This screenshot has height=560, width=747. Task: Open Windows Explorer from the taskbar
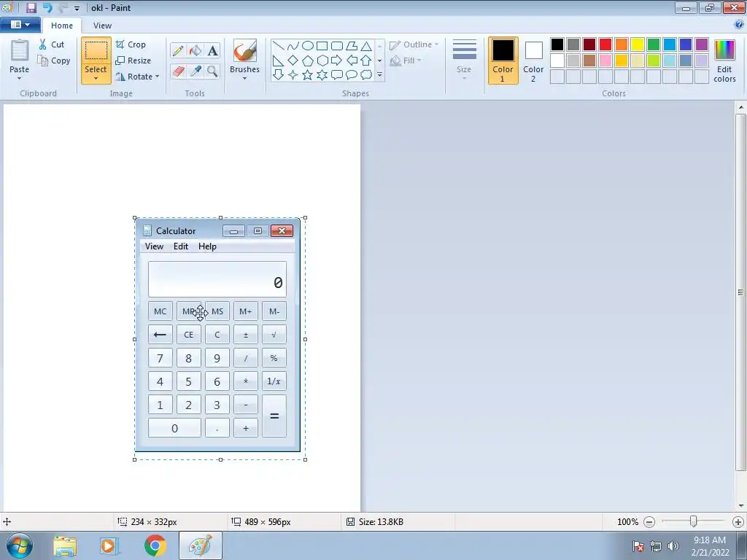pyautogui.click(x=65, y=546)
